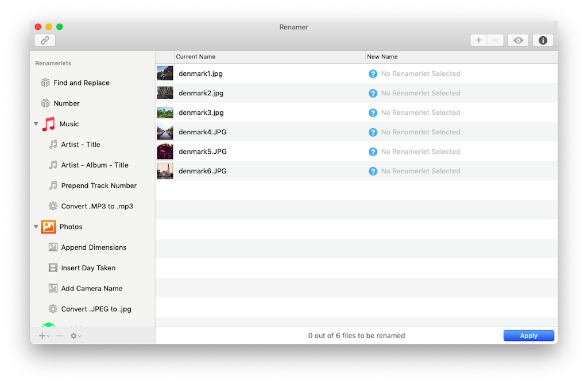
Task: Select the Photos renamerlet icon
Action: point(48,227)
